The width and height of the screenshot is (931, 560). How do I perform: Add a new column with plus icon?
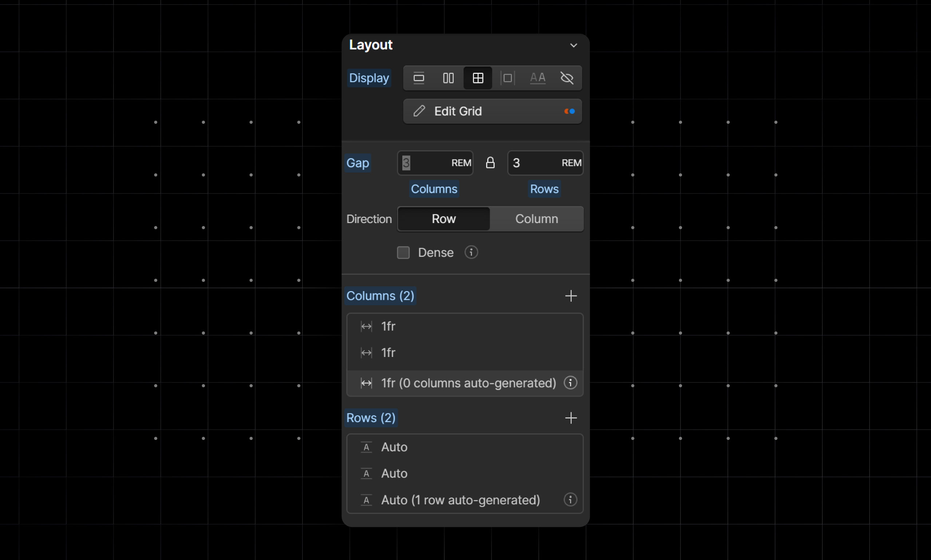tap(571, 296)
